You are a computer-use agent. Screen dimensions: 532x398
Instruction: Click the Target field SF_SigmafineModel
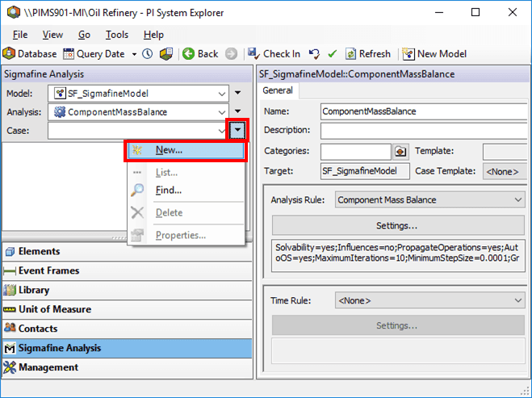point(365,171)
